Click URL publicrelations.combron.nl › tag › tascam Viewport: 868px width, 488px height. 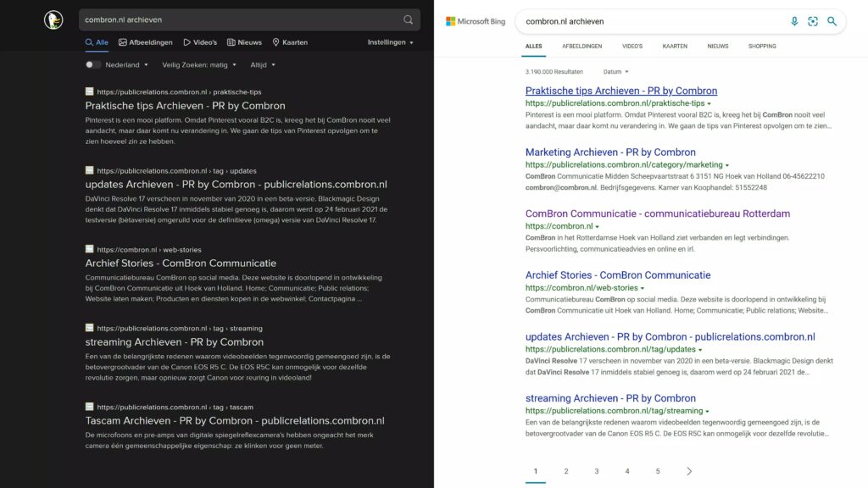pos(175,408)
